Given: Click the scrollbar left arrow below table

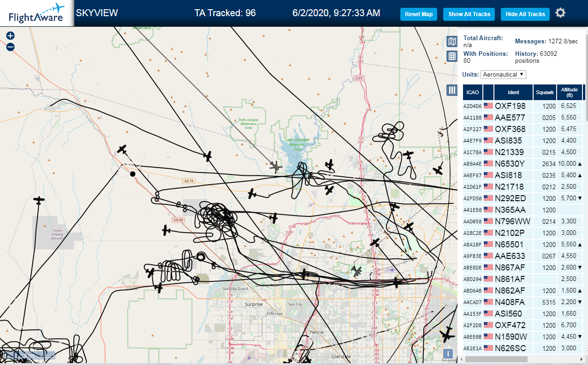Looking at the screenshot, I should (x=462, y=359).
